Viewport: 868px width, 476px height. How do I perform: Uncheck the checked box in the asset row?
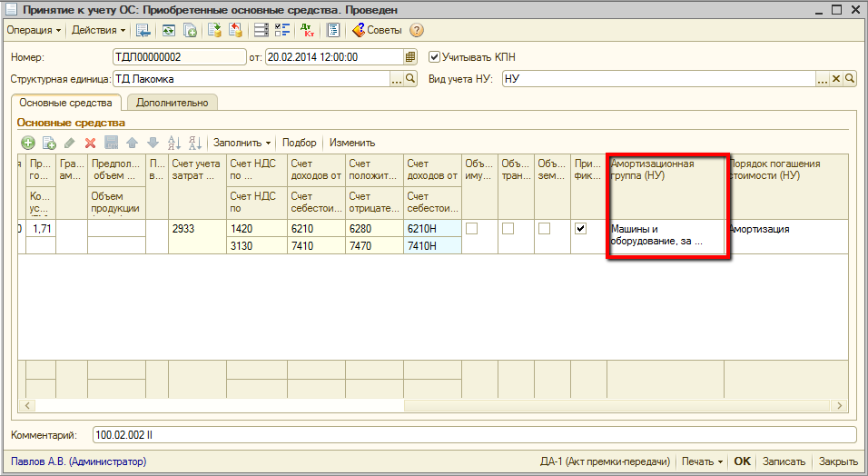pos(581,229)
